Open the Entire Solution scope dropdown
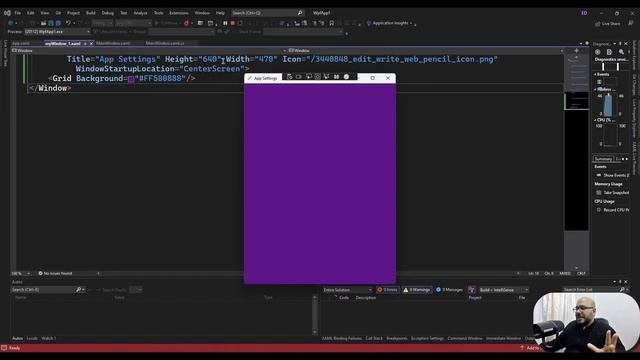This screenshot has width=640, height=360. click(347, 290)
